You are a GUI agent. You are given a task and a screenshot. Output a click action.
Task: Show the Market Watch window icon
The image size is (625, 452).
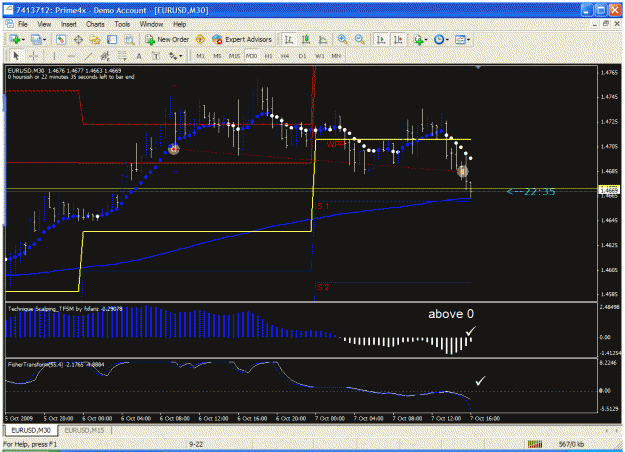[61, 39]
